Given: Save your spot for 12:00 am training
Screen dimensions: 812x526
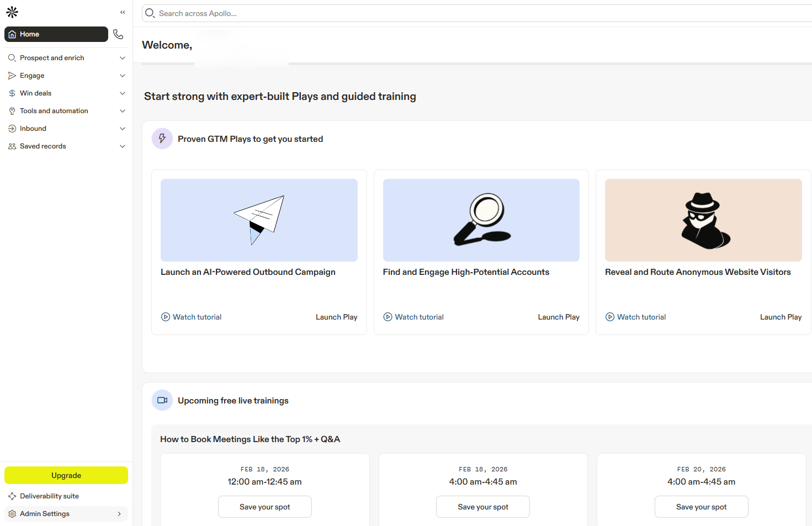Looking at the screenshot, I should click(265, 507).
